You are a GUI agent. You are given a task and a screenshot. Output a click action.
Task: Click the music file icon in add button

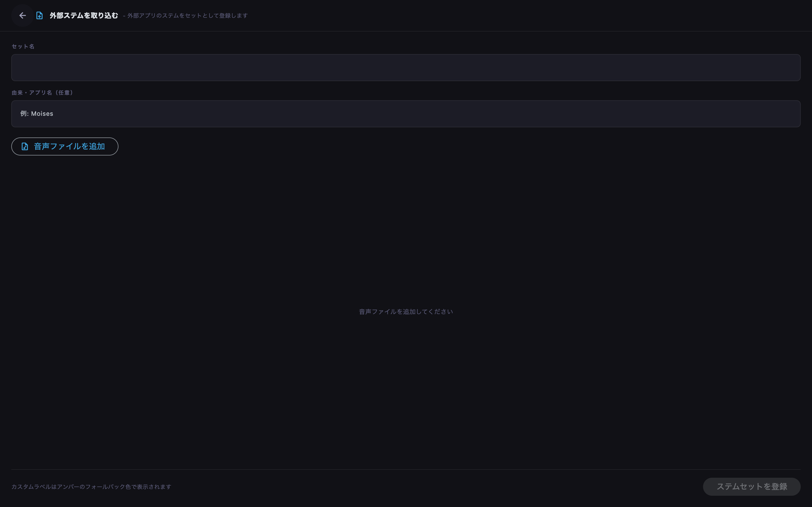(25, 146)
